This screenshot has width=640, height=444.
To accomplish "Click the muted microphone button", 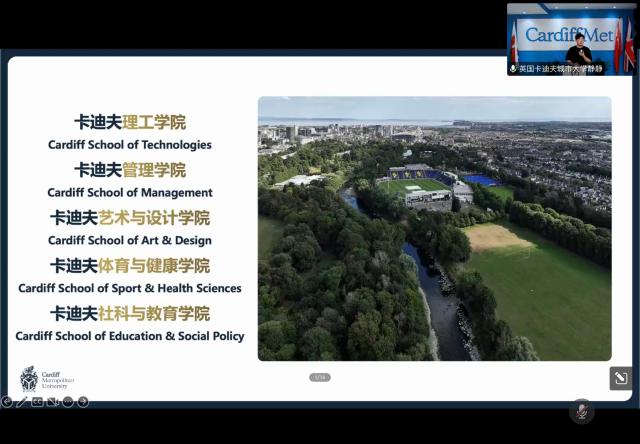I will [x=582, y=411].
